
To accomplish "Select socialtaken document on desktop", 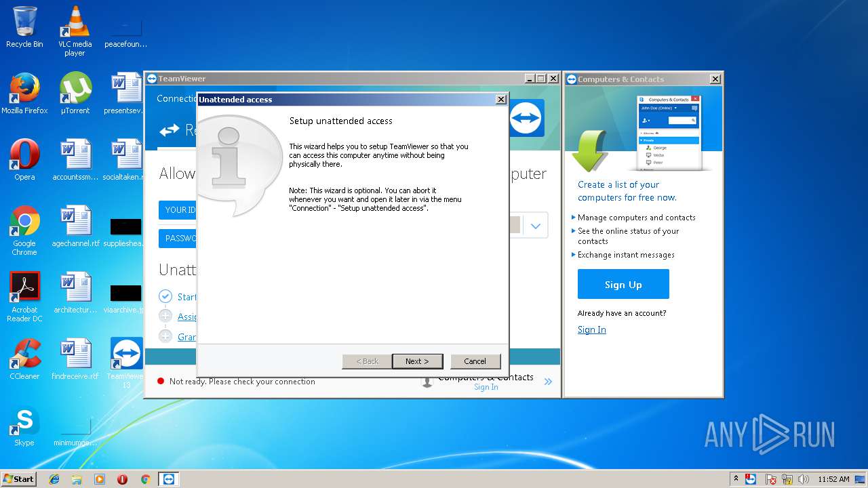I will tap(126, 160).
